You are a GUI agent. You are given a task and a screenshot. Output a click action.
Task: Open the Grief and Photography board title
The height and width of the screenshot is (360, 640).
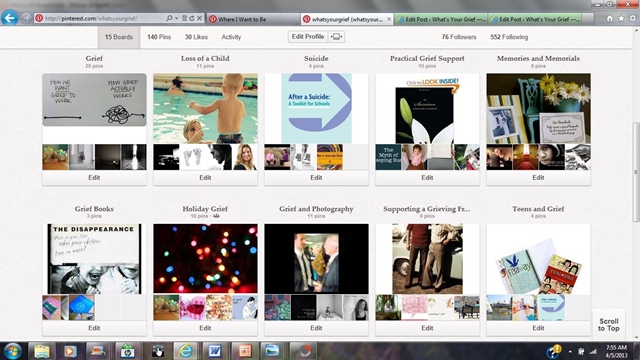pyautogui.click(x=316, y=209)
